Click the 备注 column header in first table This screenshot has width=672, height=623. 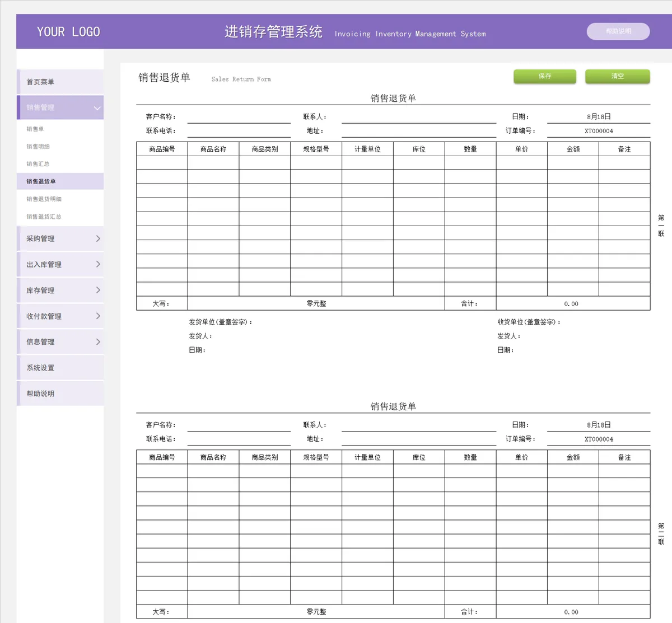(624, 149)
